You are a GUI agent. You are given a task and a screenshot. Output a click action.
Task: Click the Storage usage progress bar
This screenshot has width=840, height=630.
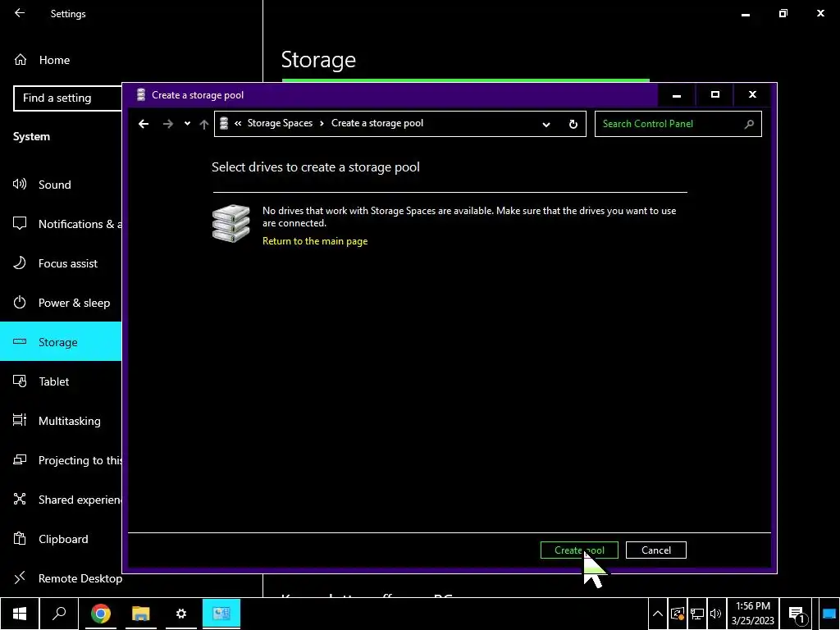466,80
